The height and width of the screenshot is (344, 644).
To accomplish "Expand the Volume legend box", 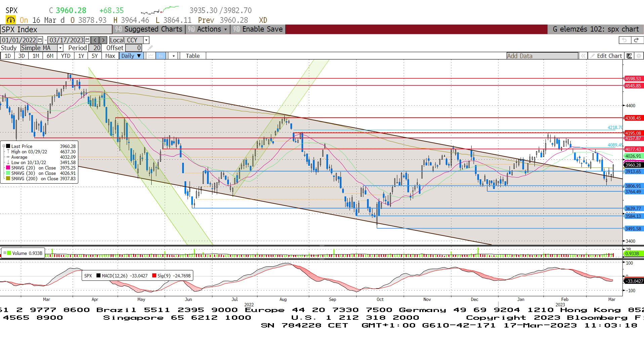I will pyautogui.click(x=5, y=253).
